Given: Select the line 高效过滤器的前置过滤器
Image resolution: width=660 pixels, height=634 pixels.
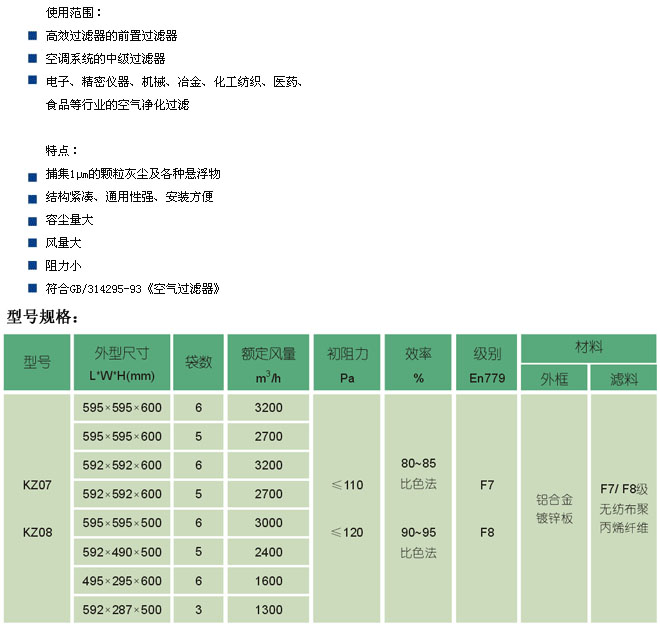Looking at the screenshot, I should [112, 36].
